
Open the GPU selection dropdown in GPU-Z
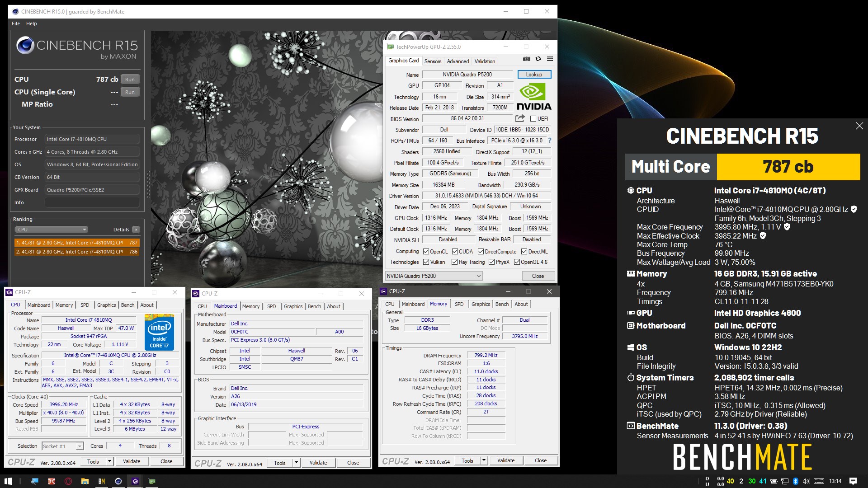pyautogui.click(x=434, y=276)
